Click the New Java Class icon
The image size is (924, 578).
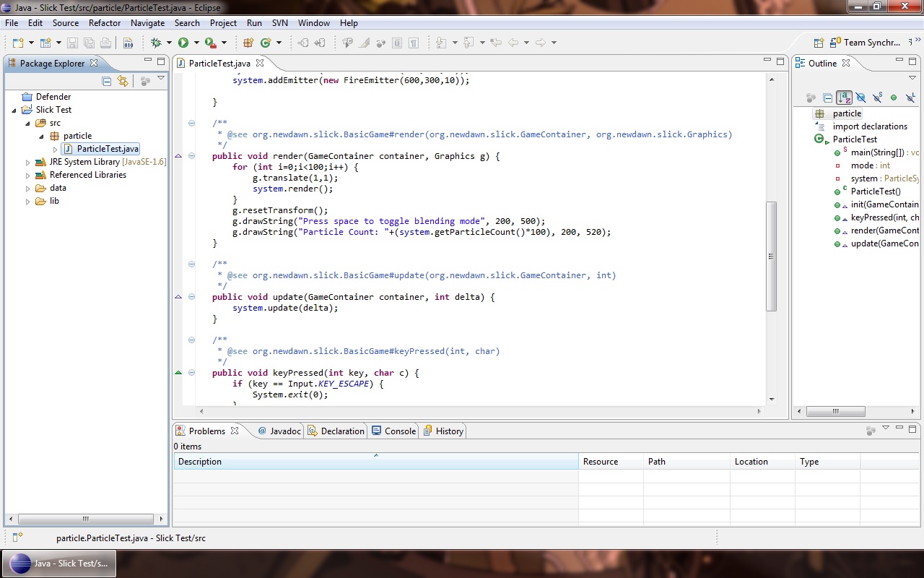(266, 43)
